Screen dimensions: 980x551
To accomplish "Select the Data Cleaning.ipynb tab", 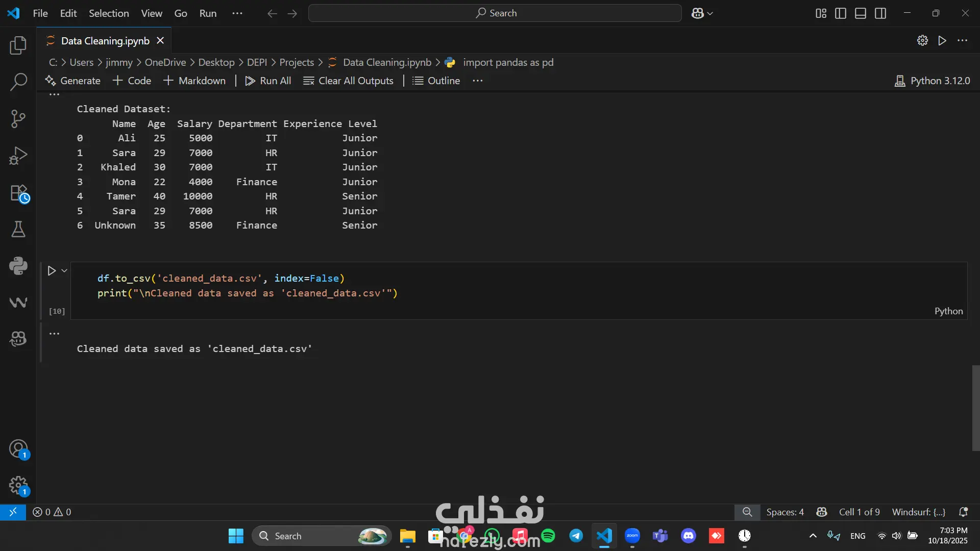I will pos(105,41).
